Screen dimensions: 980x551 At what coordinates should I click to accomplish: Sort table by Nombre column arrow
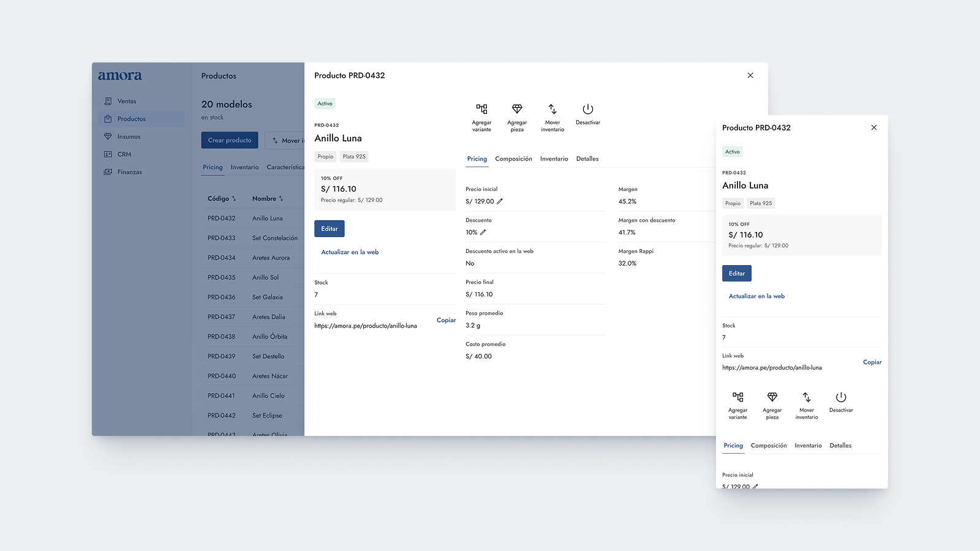click(281, 199)
